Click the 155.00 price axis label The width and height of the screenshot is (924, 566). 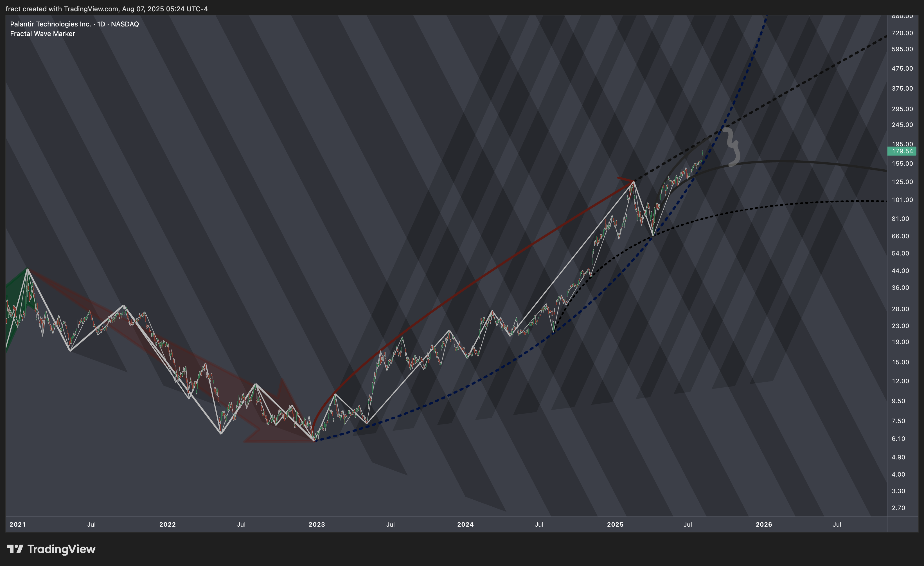coord(902,163)
